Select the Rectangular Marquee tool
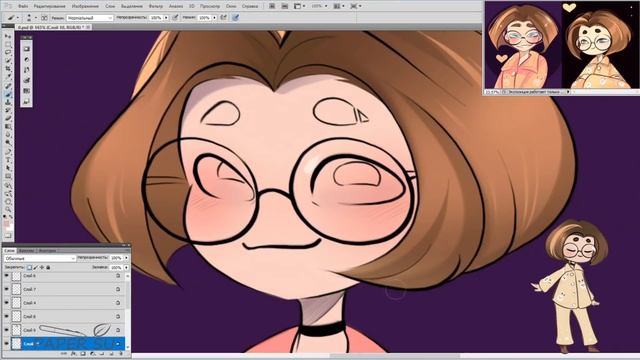640x360 pixels. click(8, 44)
